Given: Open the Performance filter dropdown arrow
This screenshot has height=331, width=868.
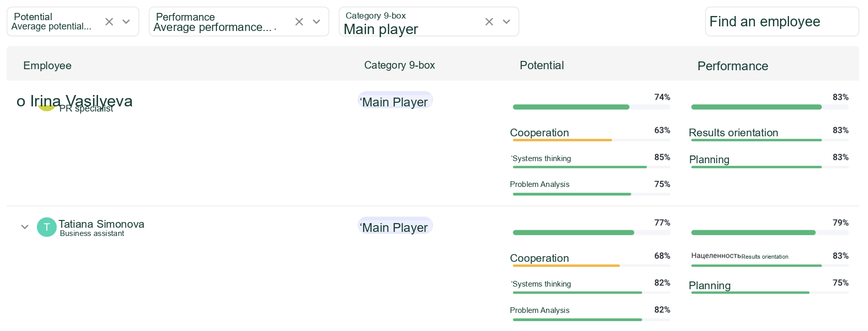Looking at the screenshot, I should (x=317, y=22).
